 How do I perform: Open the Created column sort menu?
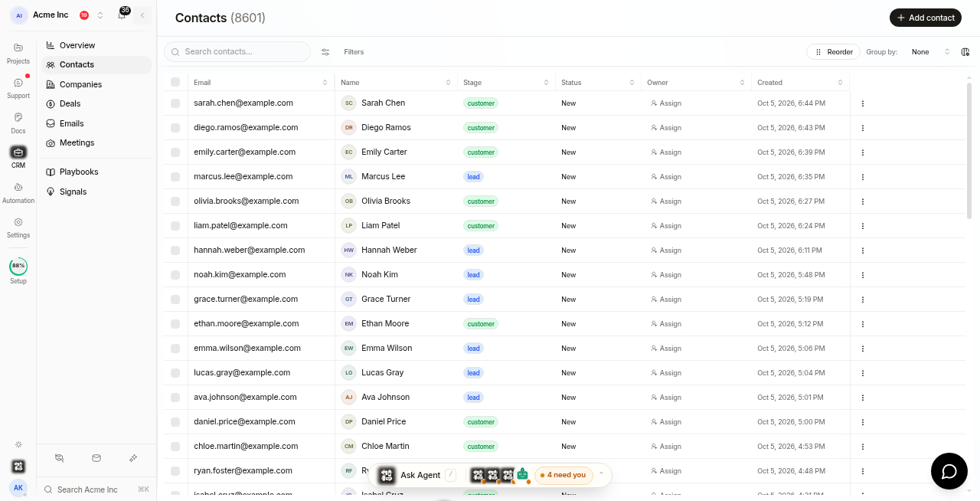click(x=840, y=82)
